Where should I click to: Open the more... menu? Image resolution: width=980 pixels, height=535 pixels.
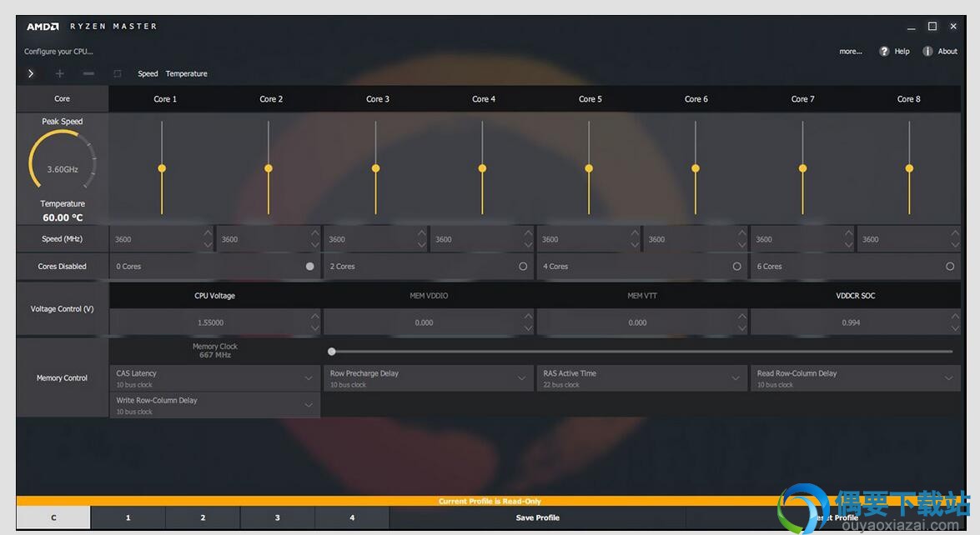click(x=850, y=51)
